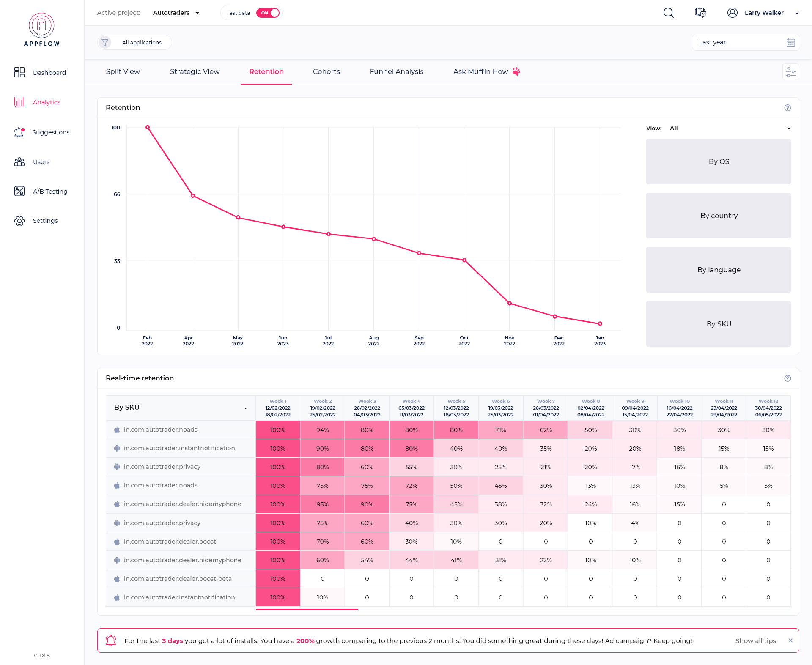The image size is (812, 665).
Task: Open the A/B Testing sidebar icon
Action: [x=19, y=191]
